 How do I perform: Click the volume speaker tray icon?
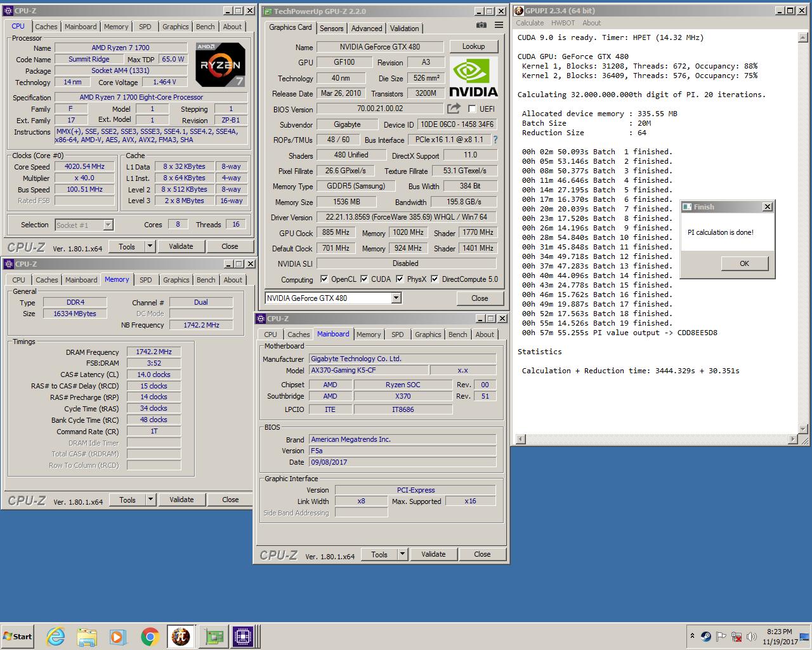click(x=752, y=636)
